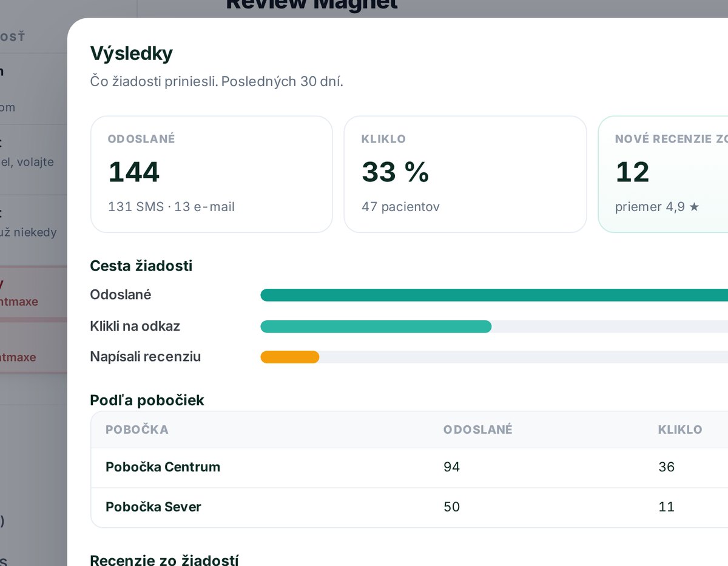The height and width of the screenshot is (566, 728).
Task: Click the ODOSLANÉ column header in the table
Action: click(477, 430)
